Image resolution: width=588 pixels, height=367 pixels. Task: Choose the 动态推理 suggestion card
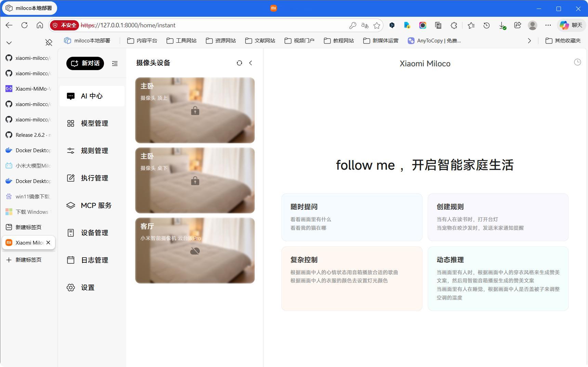coord(498,278)
